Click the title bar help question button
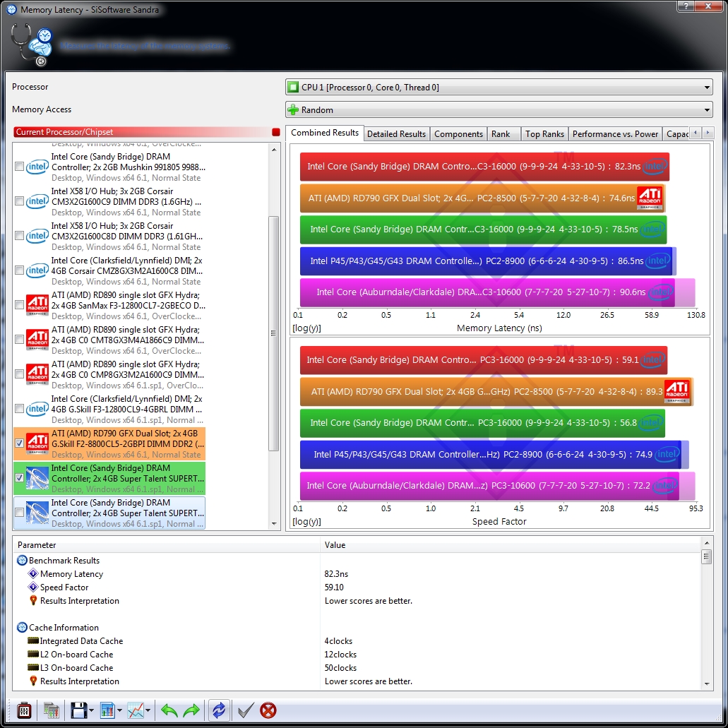Image resolution: width=728 pixels, height=728 pixels. tap(686, 6)
